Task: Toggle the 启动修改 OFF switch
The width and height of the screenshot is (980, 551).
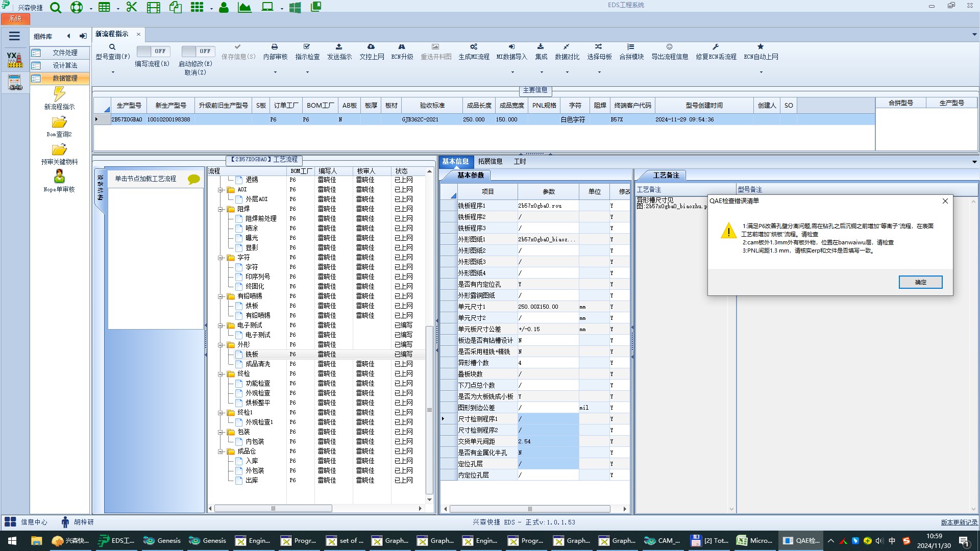Action: [x=197, y=52]
